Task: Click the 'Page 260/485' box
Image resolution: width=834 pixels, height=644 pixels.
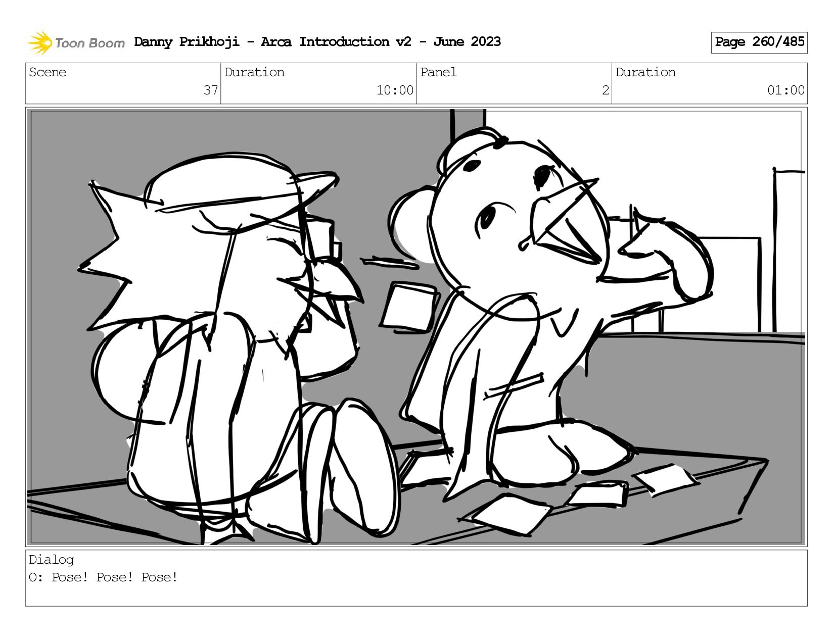Action: pos(759,42)
